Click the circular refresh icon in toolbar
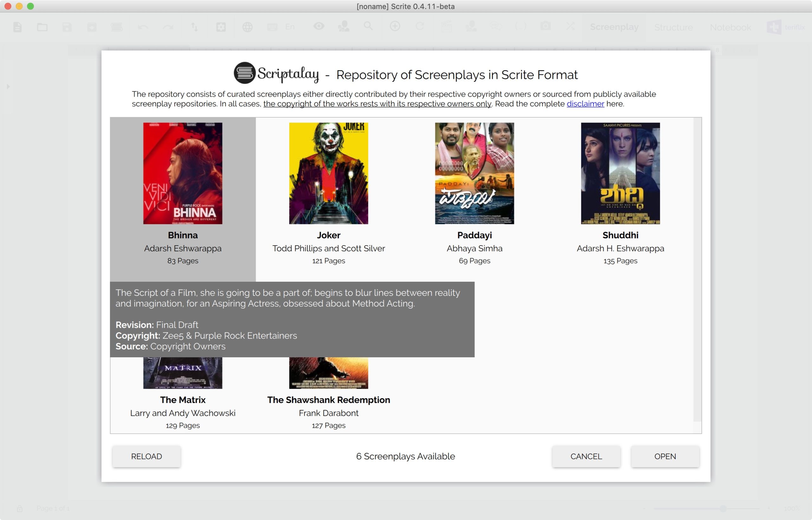812x520 pixels. [x=420, y=26]
